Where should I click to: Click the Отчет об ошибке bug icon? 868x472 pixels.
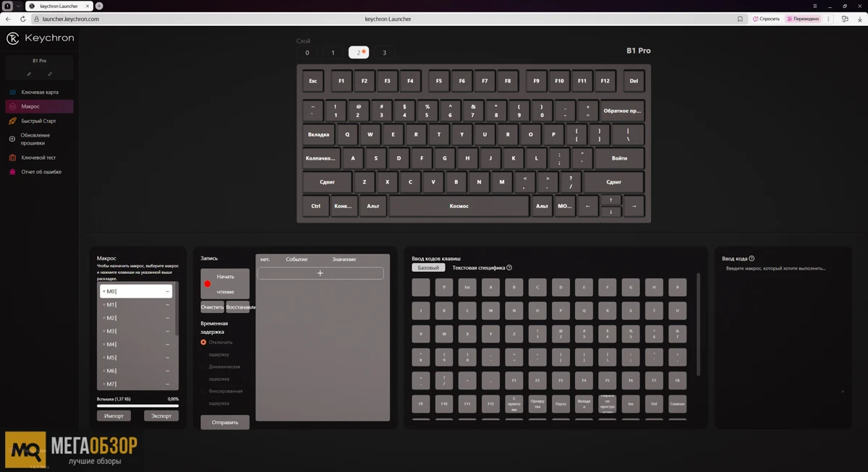12,172
